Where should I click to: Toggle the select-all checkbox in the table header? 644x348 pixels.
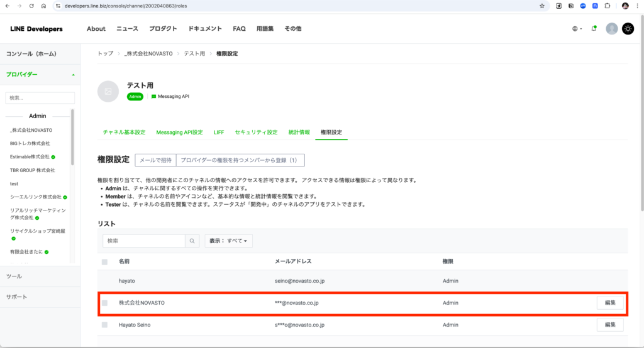click(x=105, y=262)
